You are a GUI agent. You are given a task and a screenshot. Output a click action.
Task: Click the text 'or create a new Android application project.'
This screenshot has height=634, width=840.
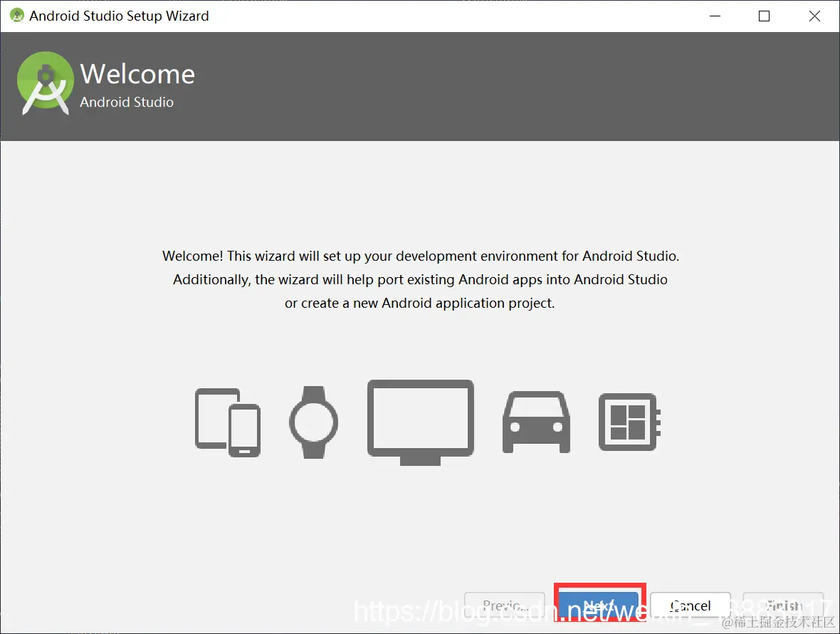tap(419, 303)
